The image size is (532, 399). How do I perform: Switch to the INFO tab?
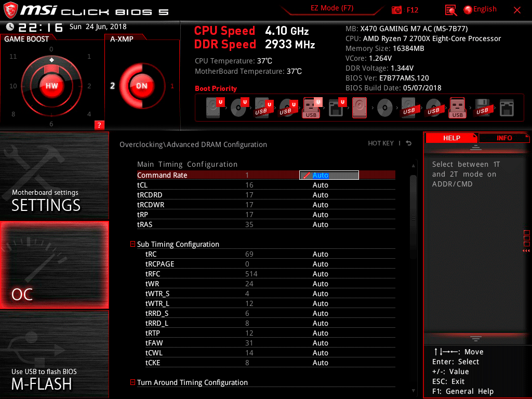504,138
